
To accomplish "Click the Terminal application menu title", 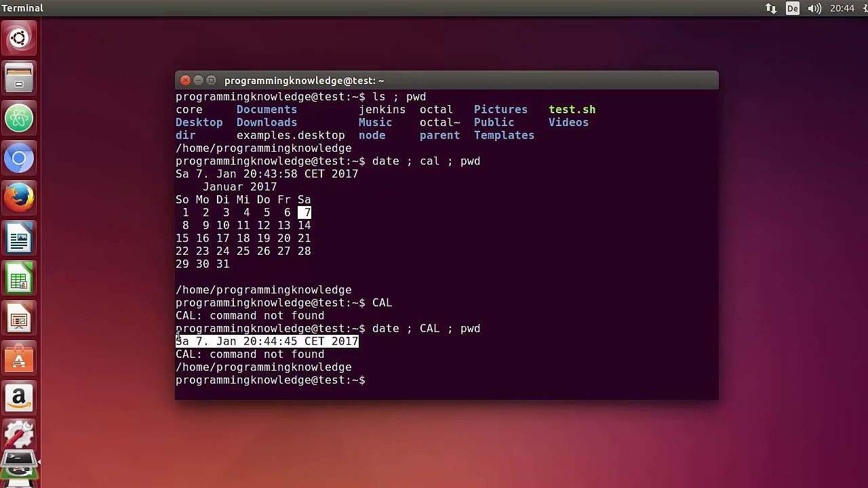I will 22,8.
